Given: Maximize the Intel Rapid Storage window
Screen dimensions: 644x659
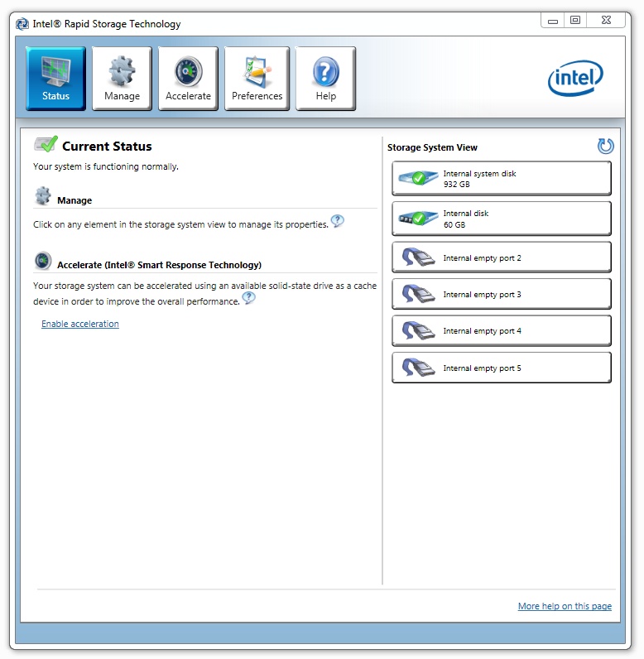Looking at the screenshot, I should tap(575, 20).
